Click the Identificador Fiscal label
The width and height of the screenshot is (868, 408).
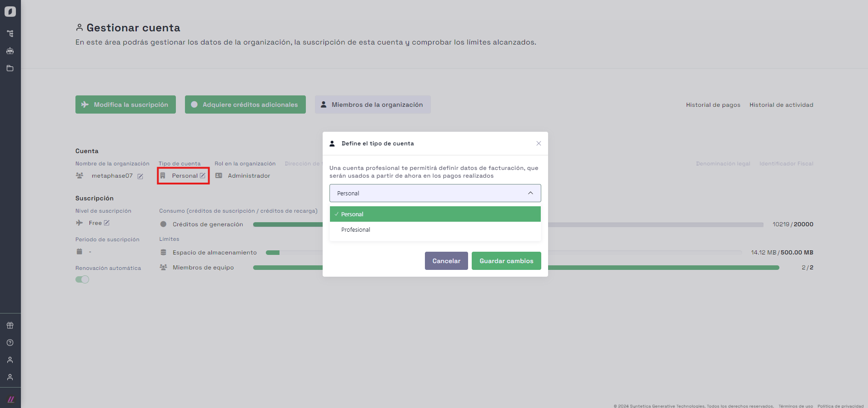tap(786, 164)
